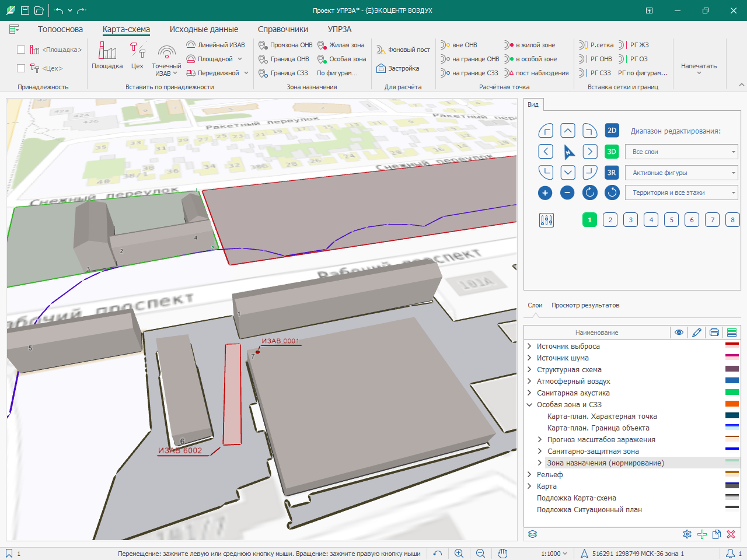Collapse the Особая зона и СЗЗ group
The height and width of the screenshot is (560, 747).
point(529,404)
